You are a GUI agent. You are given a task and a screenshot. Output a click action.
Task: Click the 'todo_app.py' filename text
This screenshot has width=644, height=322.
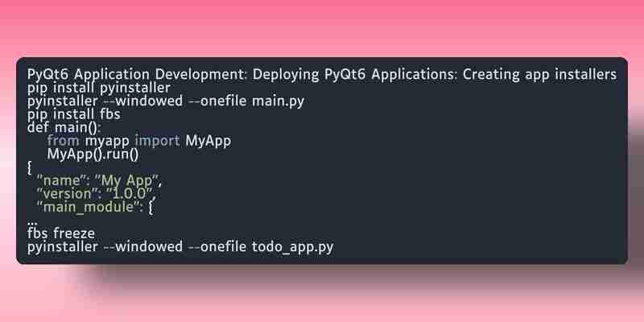[293, 247]
